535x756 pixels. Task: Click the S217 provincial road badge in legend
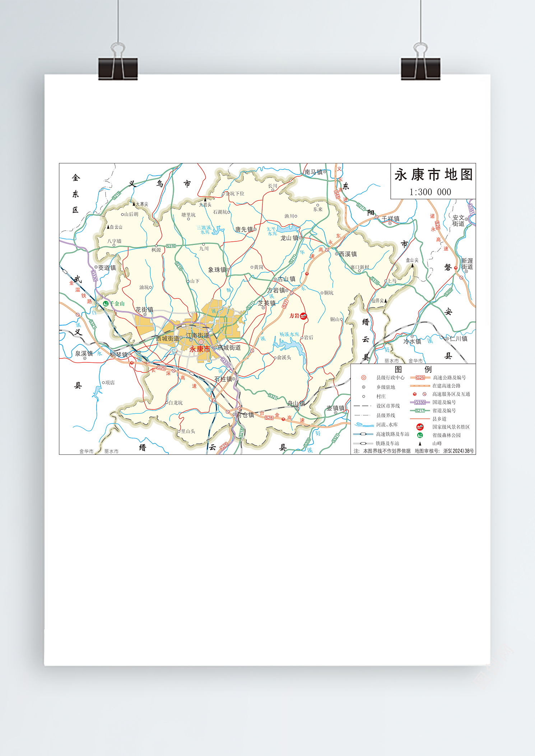tap(420, 411)
